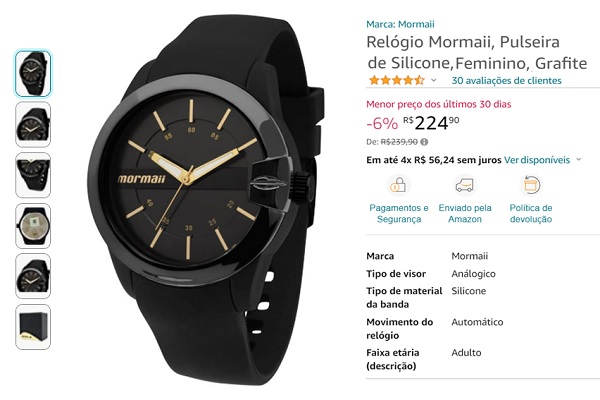Open Enviado pela Amazon text link

465,214
